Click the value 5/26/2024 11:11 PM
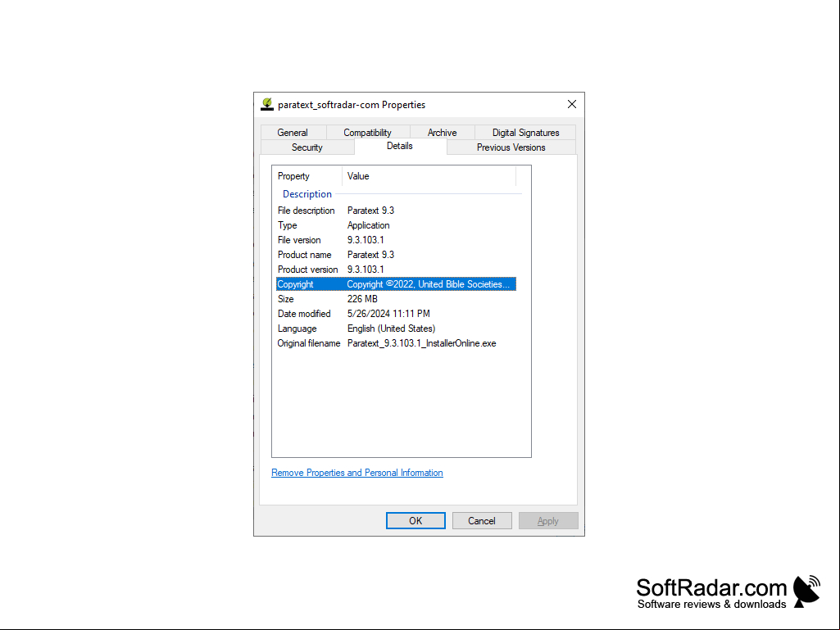 click(x=388, y=314)
